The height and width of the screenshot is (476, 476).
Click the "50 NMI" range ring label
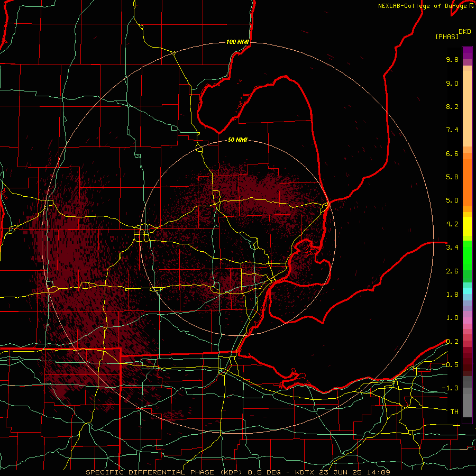coord(237,140)
